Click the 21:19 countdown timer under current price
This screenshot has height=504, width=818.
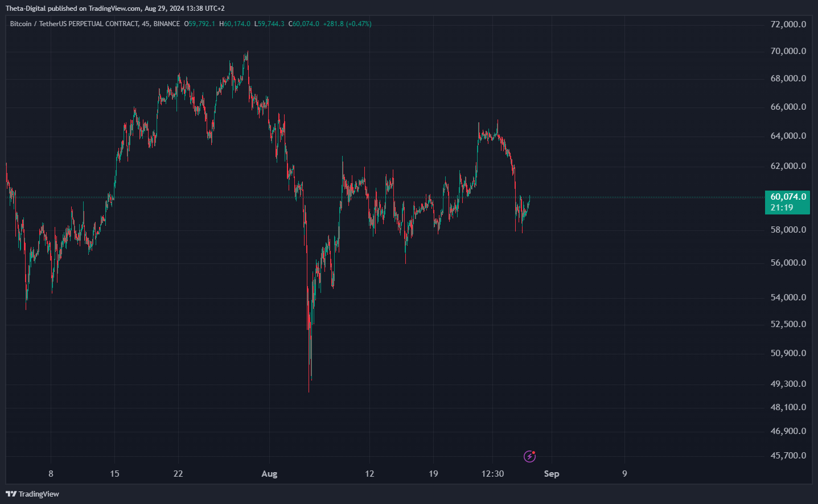coord(782,208)
